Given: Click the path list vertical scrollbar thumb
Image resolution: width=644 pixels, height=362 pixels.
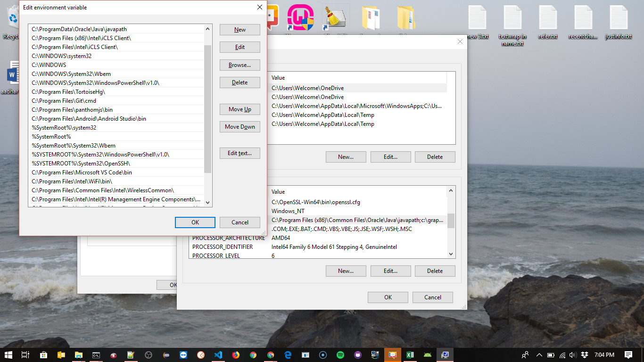Looking at the screenshot, I should point(208,109).
